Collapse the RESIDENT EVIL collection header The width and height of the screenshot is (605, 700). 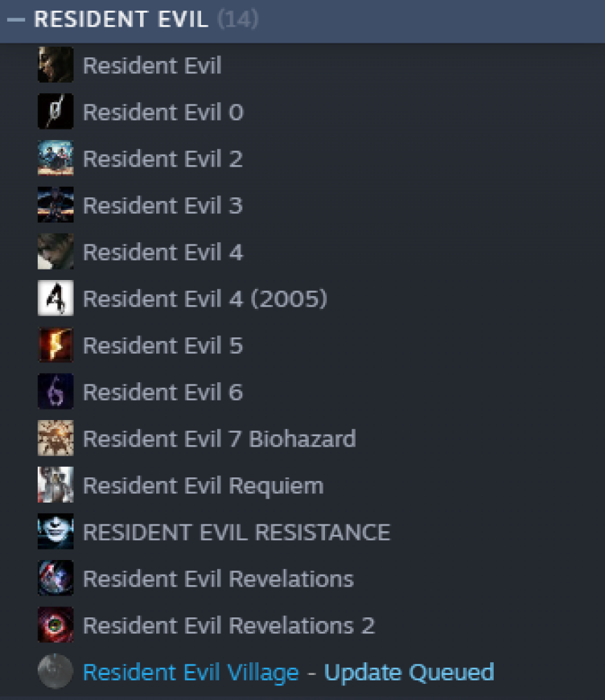click(16, 19)
